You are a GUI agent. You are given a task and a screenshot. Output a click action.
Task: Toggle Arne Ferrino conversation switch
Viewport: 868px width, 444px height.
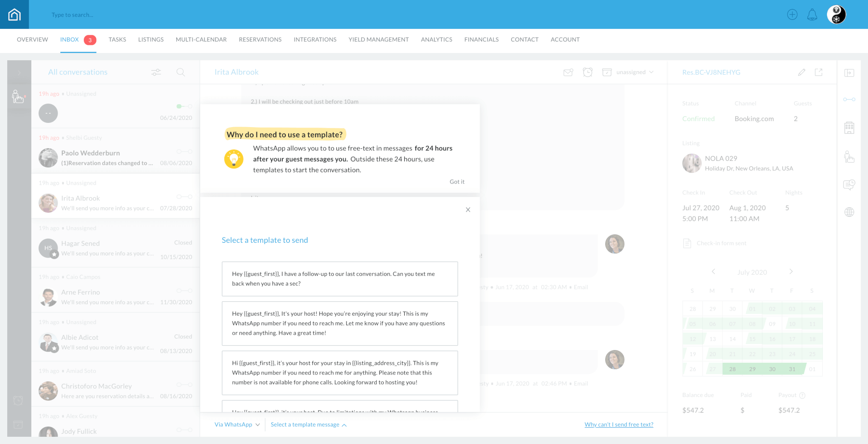tap(184, 291)
